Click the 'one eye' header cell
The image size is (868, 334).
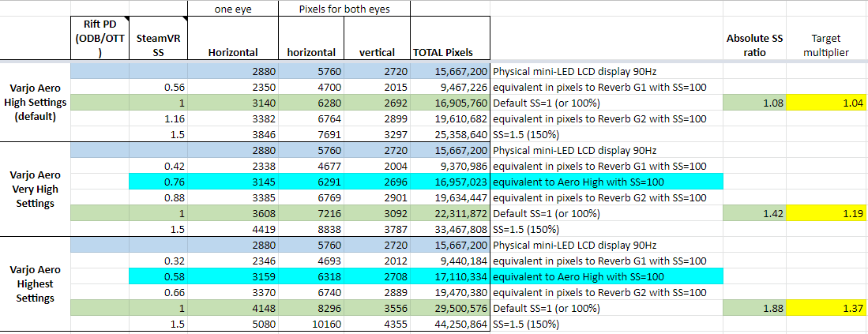coord(234,9)
